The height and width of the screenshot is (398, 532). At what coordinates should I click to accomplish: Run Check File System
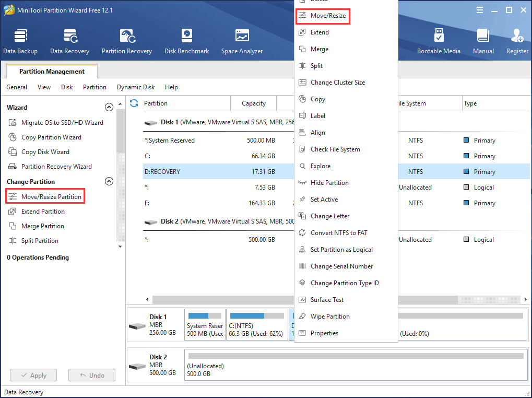(x=346, y=149)
